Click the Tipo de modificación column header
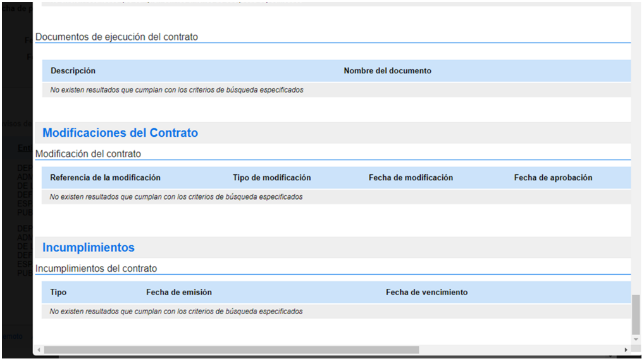Viewport: 644px width, 361px height. tap(271, 178)
